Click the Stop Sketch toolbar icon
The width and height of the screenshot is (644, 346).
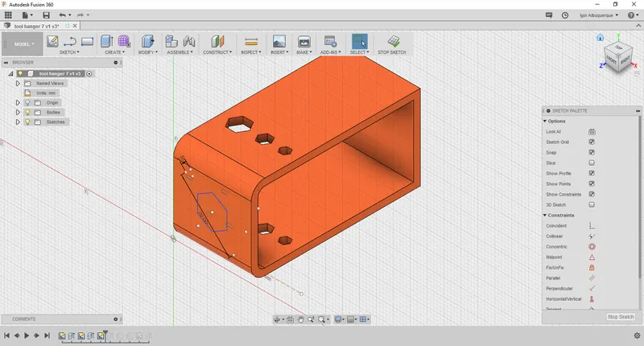(394, 41)
